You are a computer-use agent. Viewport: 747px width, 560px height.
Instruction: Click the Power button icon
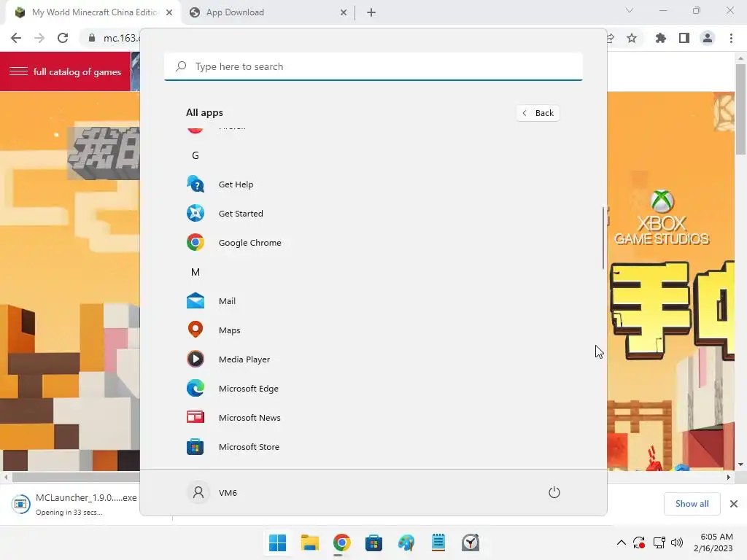554,492
